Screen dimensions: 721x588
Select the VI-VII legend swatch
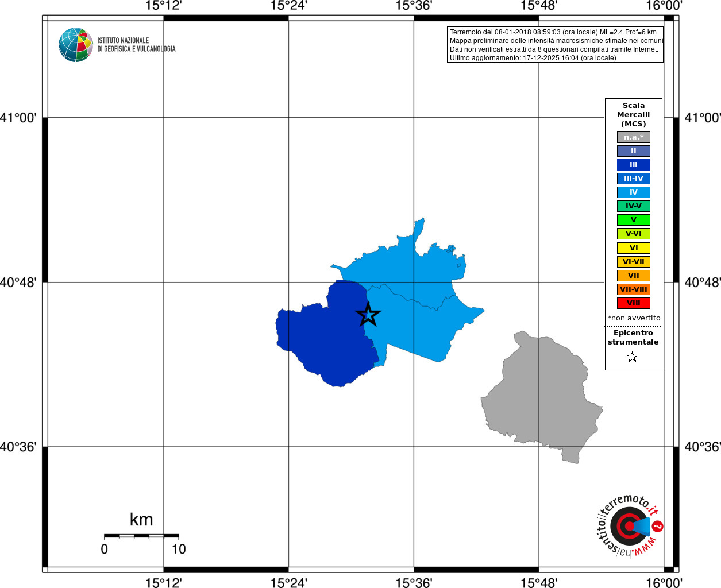(x=634, y=262)
